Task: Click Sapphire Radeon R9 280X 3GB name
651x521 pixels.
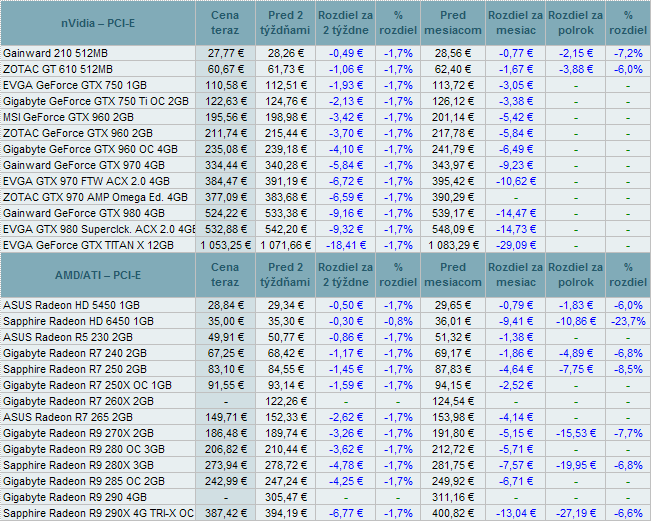Action: (78, 465)
